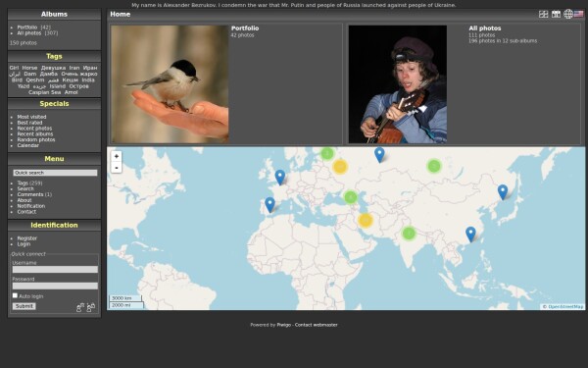The image size is (588, 368).
Task: Click Contact webmaster in footer
Action: click(x=317, y=325)
